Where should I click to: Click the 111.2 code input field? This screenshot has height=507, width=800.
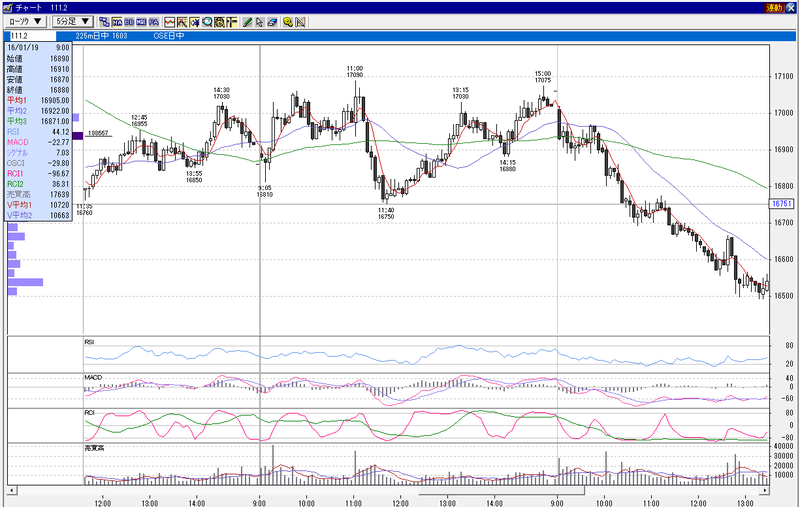(32, 36)
